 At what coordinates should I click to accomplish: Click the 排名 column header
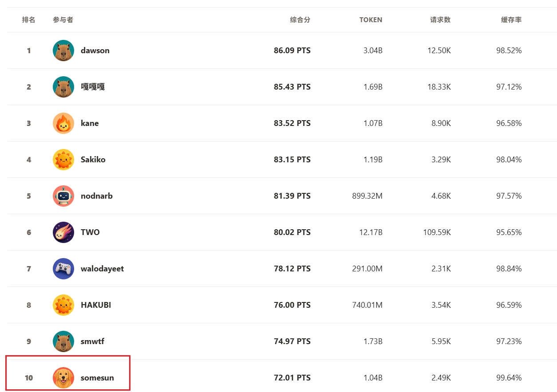click(x=29, y=20)
